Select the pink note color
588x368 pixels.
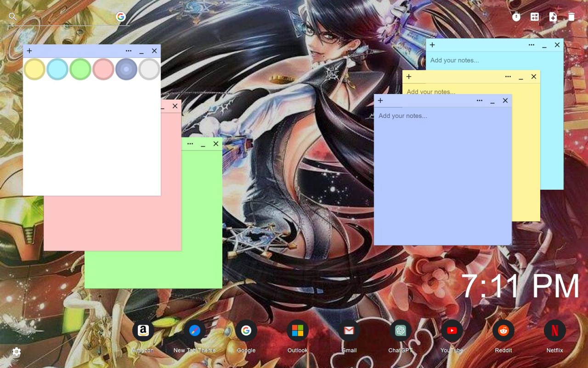103,69
